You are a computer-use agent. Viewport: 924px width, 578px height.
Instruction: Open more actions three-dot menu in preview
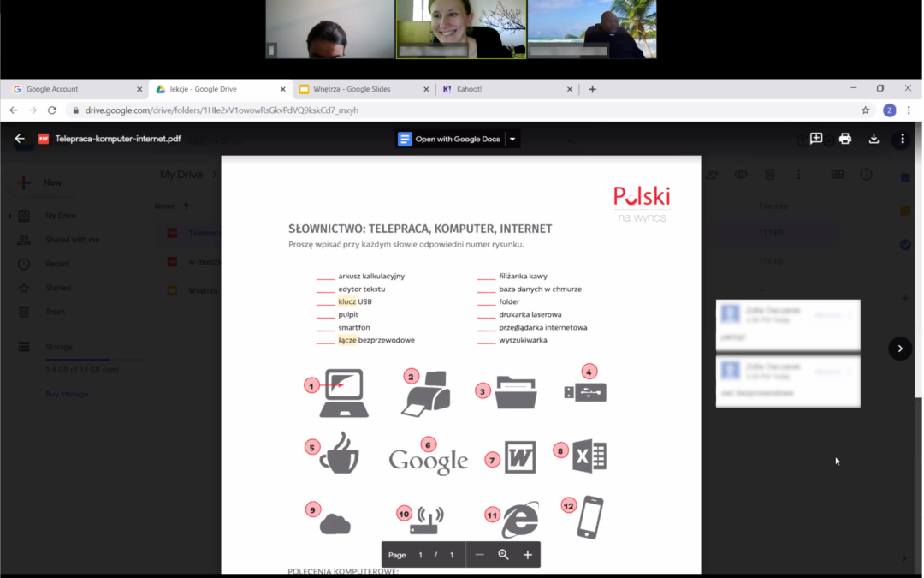[x=902, y=139]
